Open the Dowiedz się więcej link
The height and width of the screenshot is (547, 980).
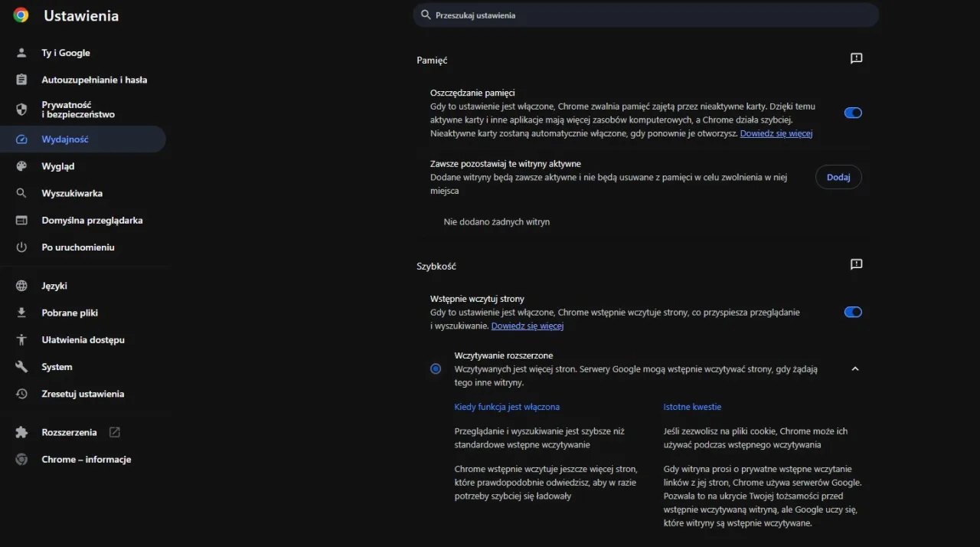click(776, 133)
